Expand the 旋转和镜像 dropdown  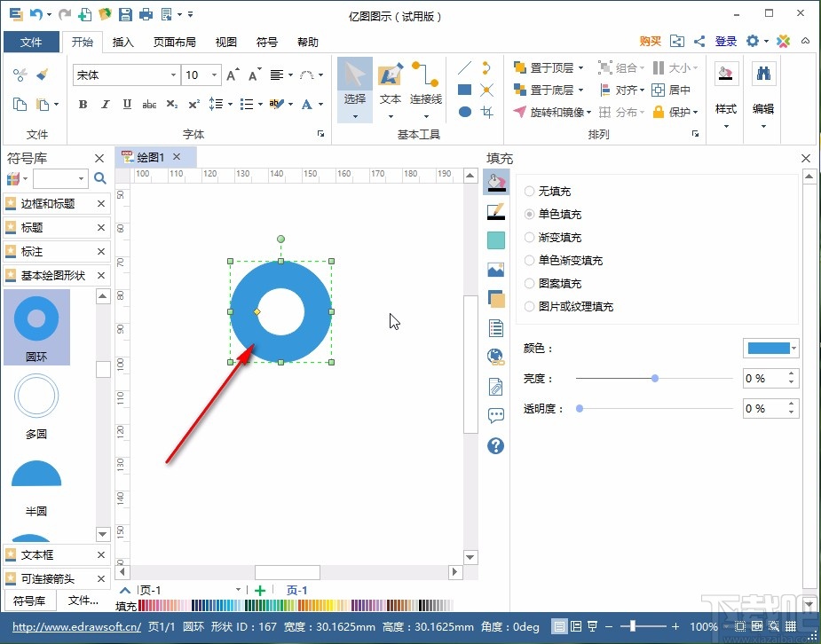tap(589, 112)
